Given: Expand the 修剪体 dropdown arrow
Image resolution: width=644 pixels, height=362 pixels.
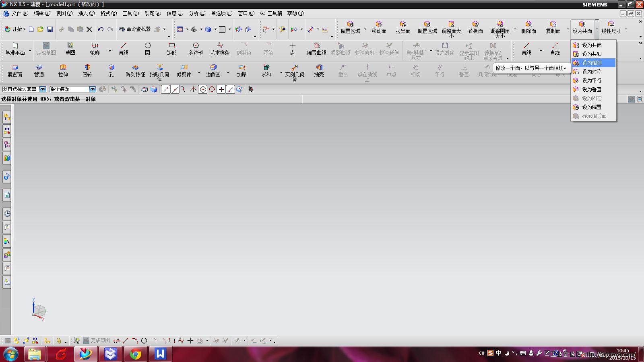Looking at the screenshot, I should [199, 73].
